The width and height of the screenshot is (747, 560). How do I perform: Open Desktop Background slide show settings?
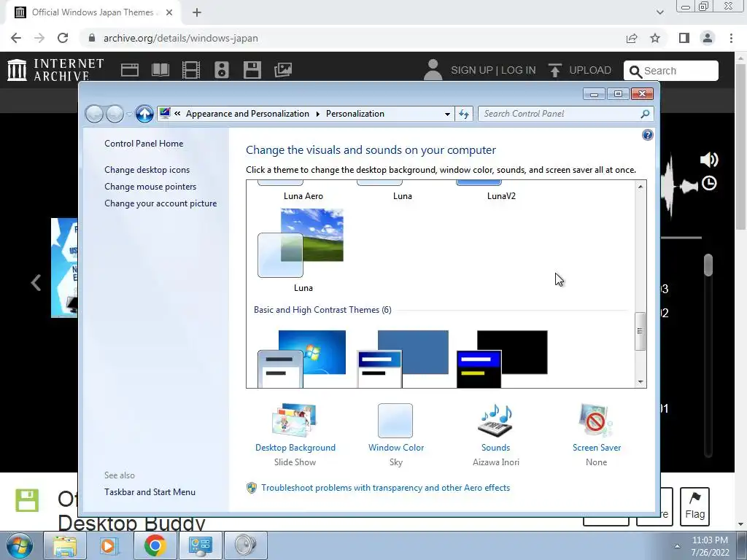pos(295,420)
